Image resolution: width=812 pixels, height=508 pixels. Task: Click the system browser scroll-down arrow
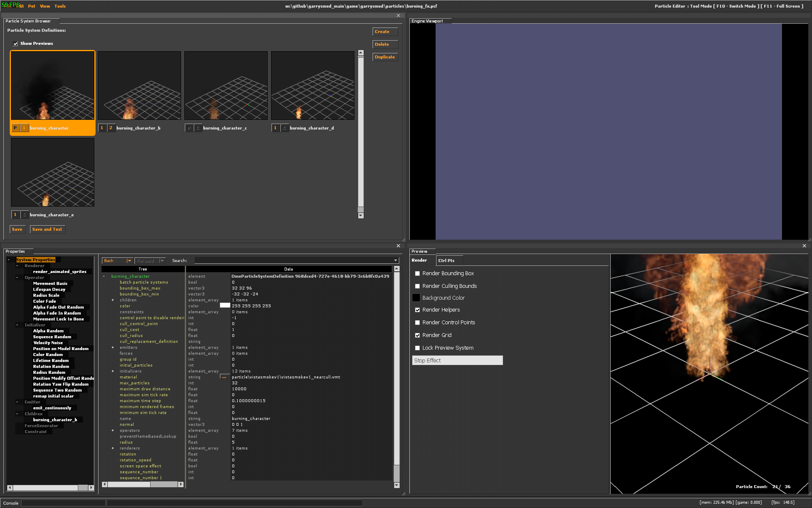point(361,215)
